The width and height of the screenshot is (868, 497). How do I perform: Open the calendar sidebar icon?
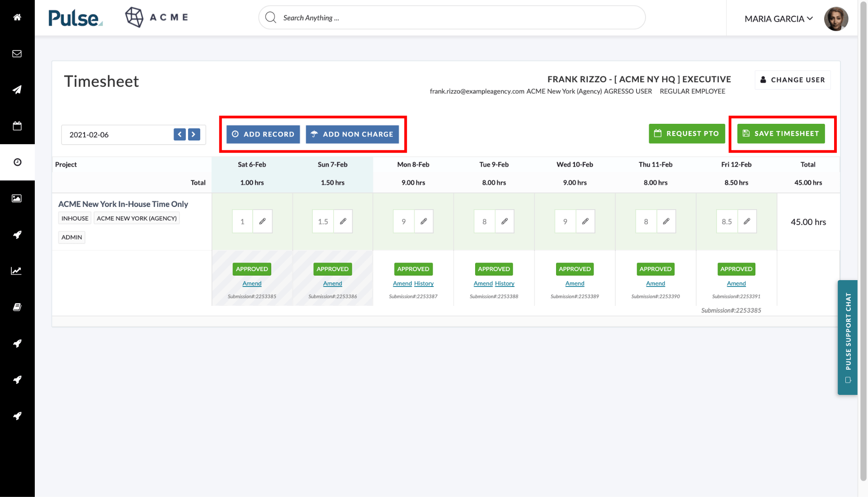[17, 126]
